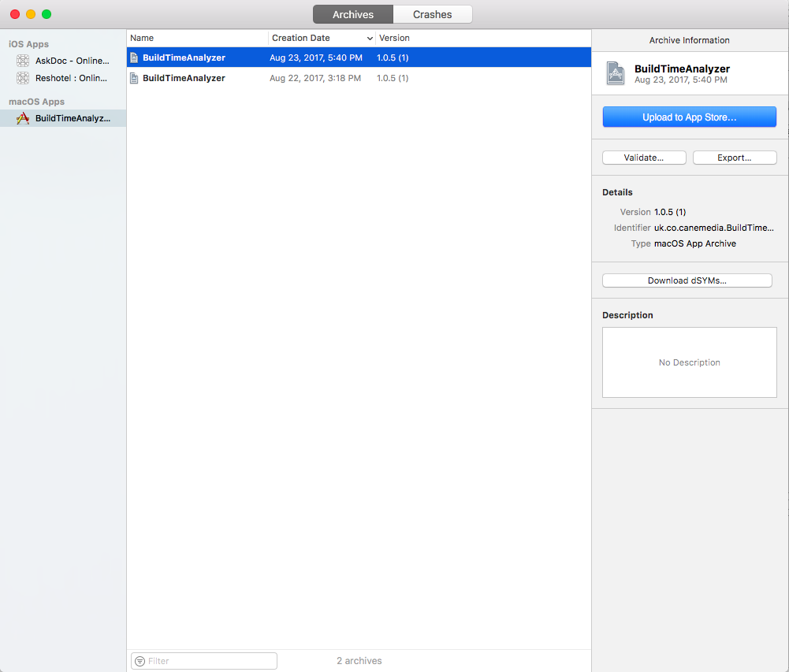
Task: Select the Aug 22, 2017 archive row
Action: click(x=359, y=78)
